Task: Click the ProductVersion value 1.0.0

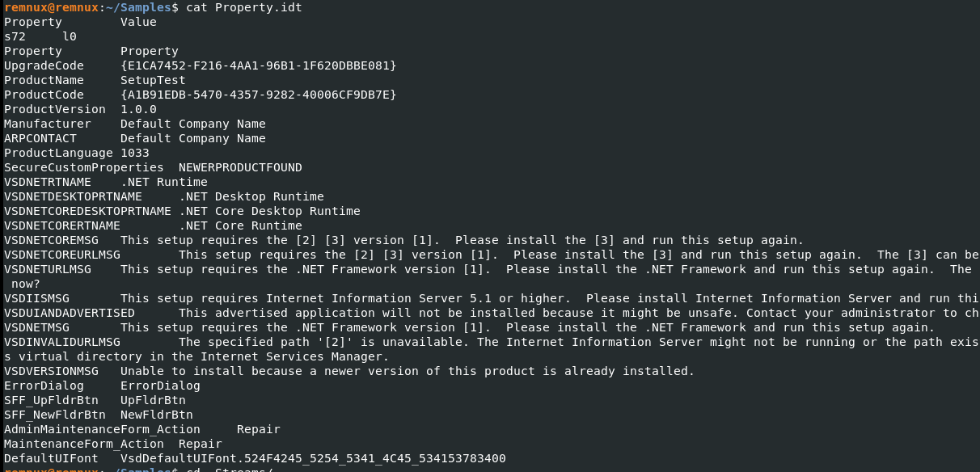Action: coord(138,109)
